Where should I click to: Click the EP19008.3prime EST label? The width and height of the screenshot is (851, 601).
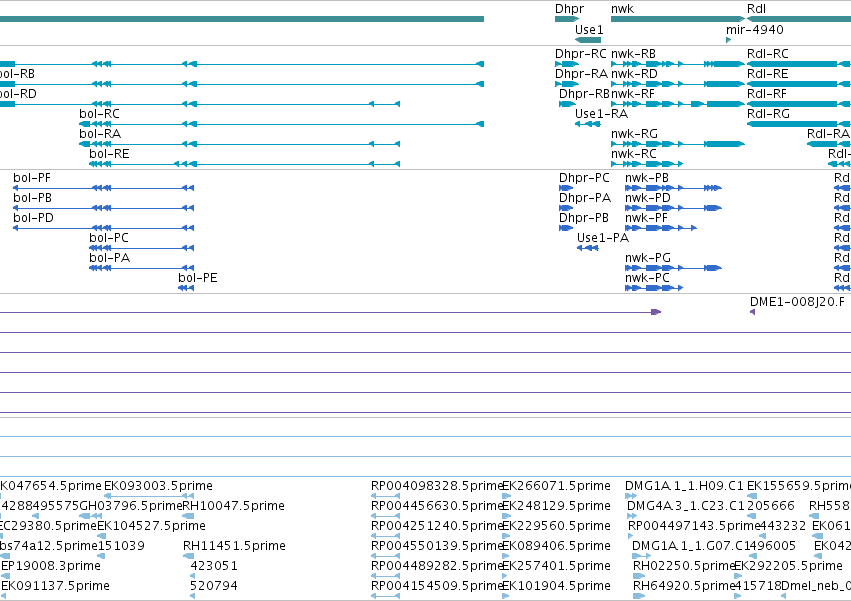[x=50, y=566]
